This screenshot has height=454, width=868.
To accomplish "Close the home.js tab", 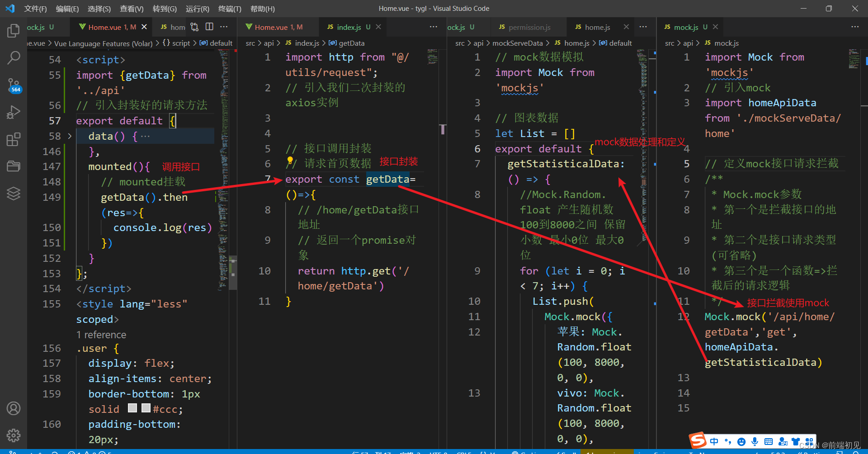I will tap(626, 27).
